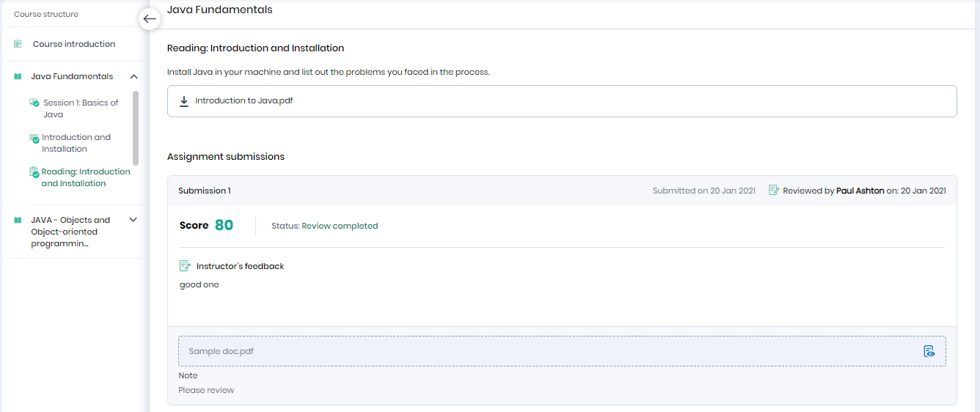The height and width of the screenshot is (412, 980).
Task: Click the Java Fundamentals book icon
Action: (x=18, y=76)
